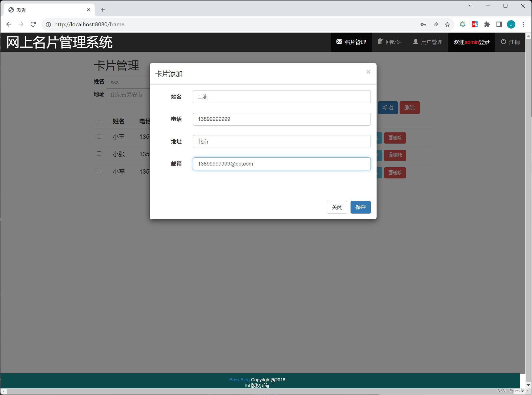Click the browser address bar URL
The image size is (532, 395).
pos(89,25)
